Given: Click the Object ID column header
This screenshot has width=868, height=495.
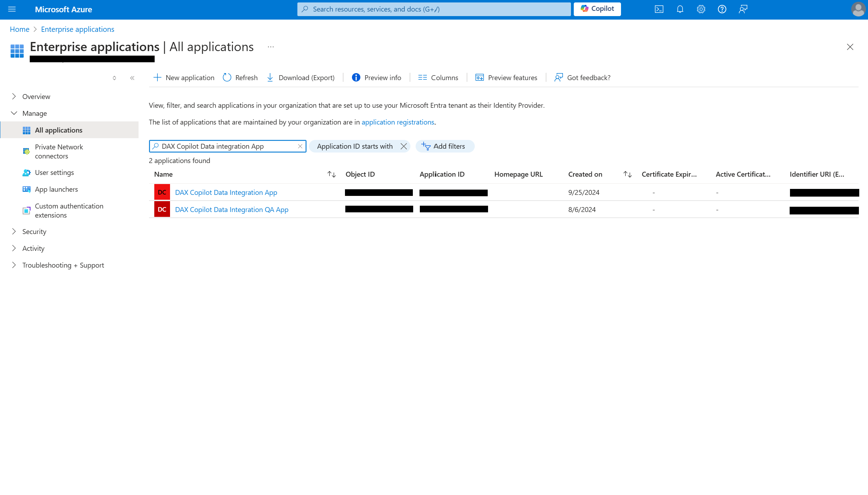Looking at the screenshot, I should point(360,174).
